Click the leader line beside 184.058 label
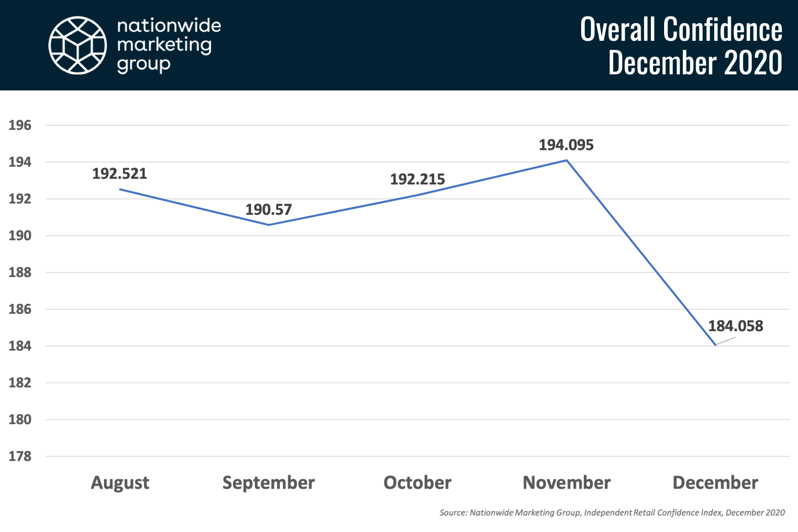The image size is (798, 532). click(726, 341)
